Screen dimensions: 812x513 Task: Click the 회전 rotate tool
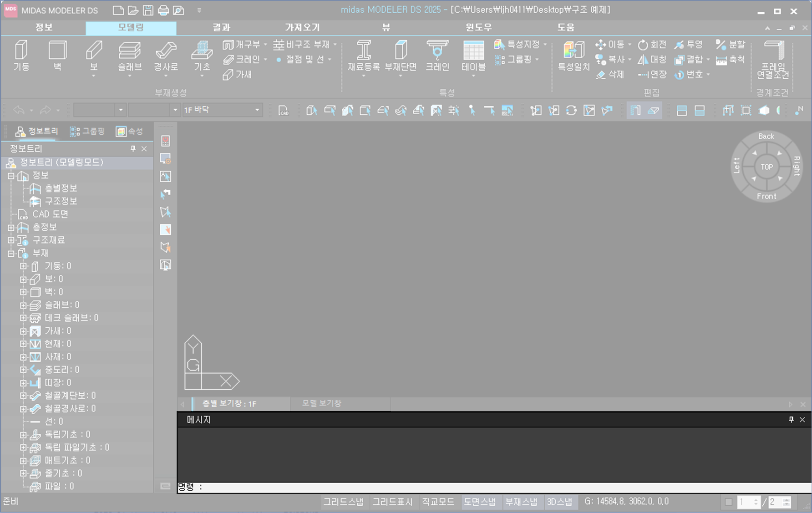coord(652,45)
